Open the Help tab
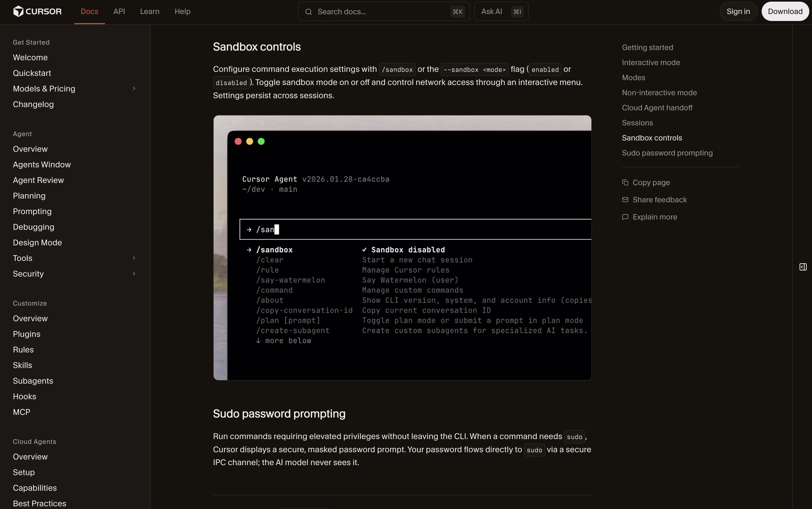This screenshot has height=509, width=812. coord(182,12)
